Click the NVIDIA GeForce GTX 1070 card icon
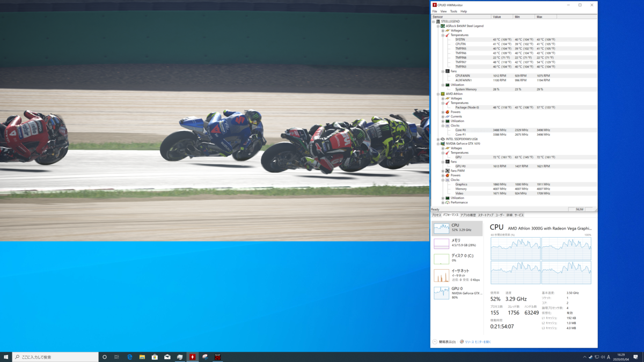Image resolution: width=644 pixels, height=362 pixels. pyautogui.click(x=443, y=144)
